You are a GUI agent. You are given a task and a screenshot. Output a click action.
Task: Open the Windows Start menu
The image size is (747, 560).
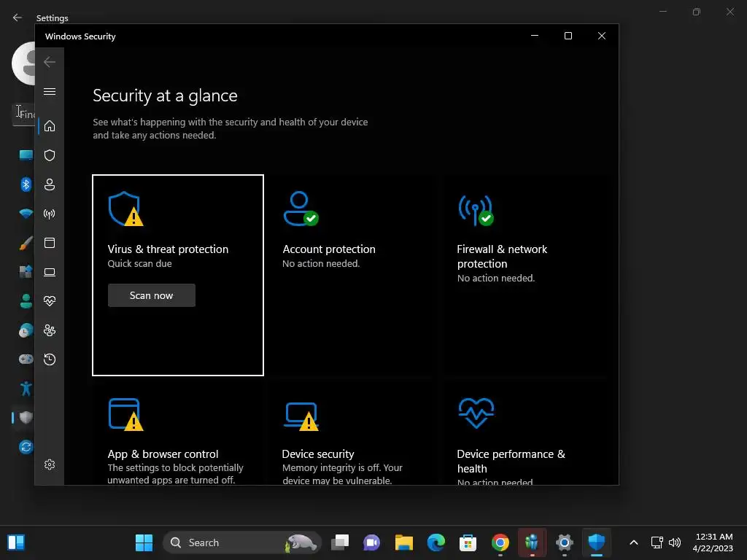pos(144,542)
